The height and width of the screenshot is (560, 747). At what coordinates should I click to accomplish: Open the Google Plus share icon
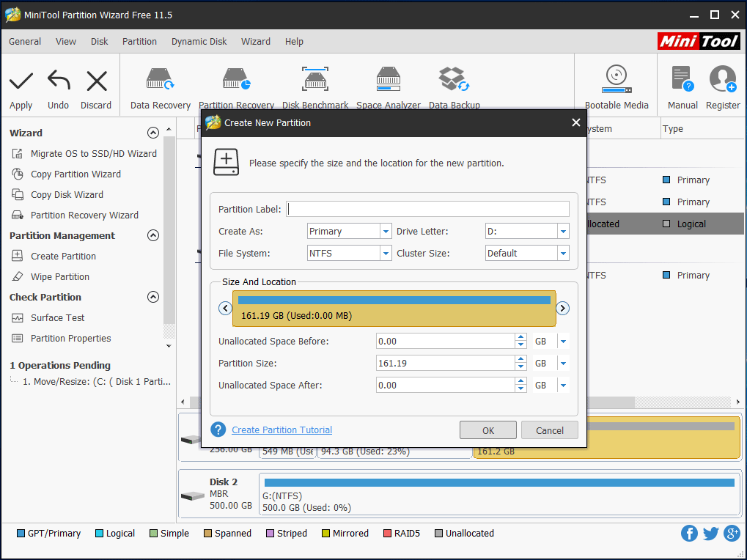click(732, 534)
